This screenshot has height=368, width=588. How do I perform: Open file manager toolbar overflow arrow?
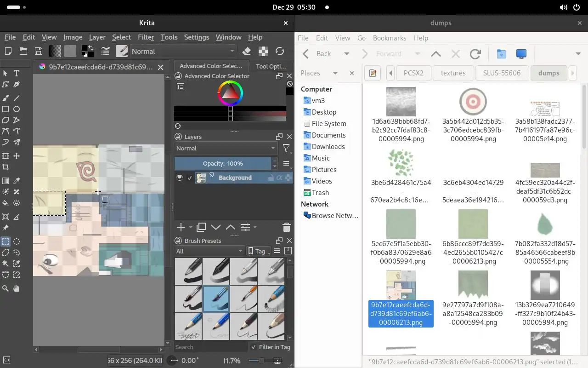(x=578, y=54)
